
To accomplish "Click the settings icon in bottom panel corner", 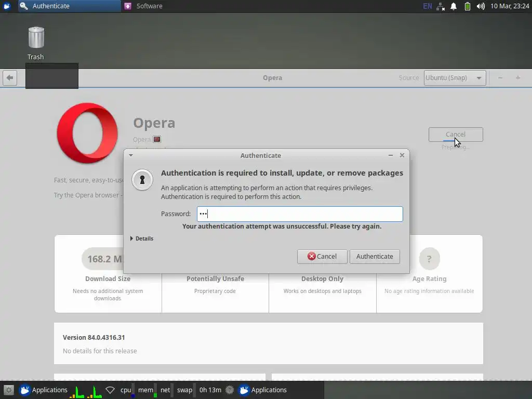I will coord(8,390).
